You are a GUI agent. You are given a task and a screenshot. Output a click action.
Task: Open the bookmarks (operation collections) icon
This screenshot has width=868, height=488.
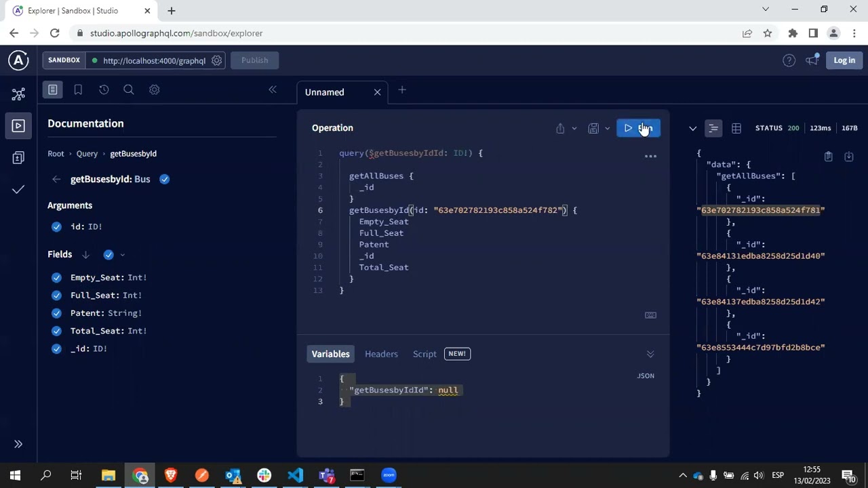pos(78,89)
